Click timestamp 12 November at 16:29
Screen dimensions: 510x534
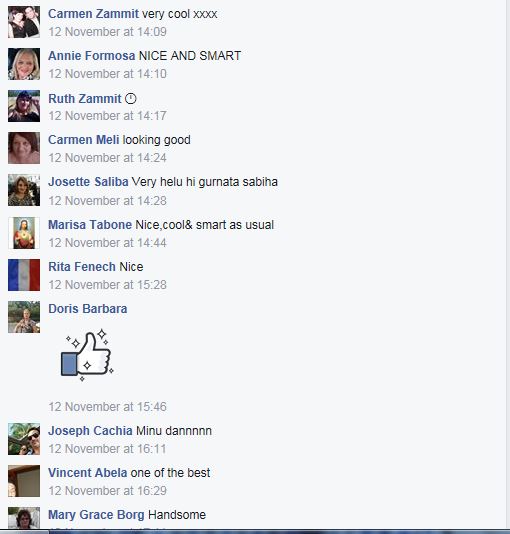pyautogui.click(x=107, y=491)
